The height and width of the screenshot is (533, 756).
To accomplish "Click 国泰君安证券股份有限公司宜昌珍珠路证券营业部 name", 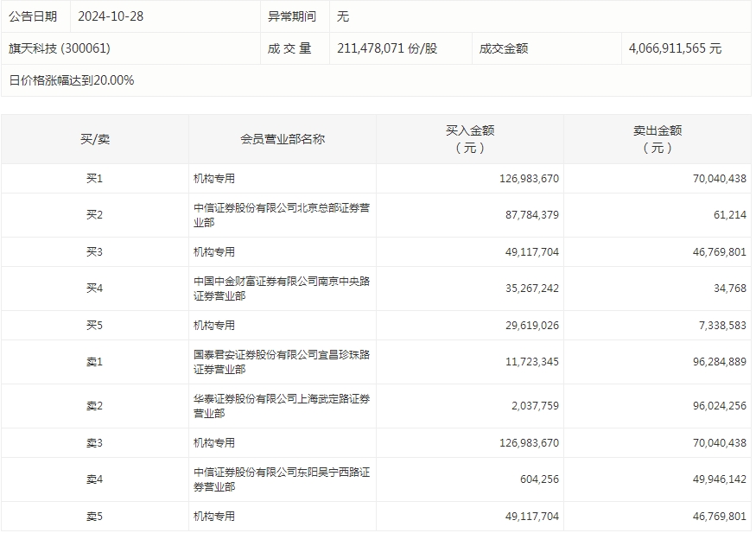I will pyautogui.click(x=282, y=362).
